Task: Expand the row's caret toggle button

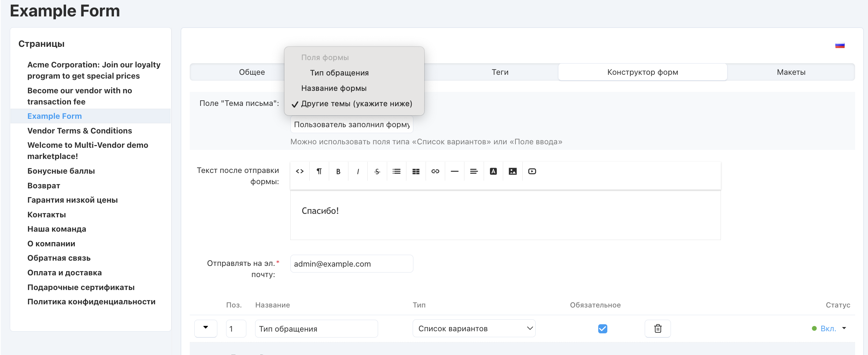Action: click(206, 328)
